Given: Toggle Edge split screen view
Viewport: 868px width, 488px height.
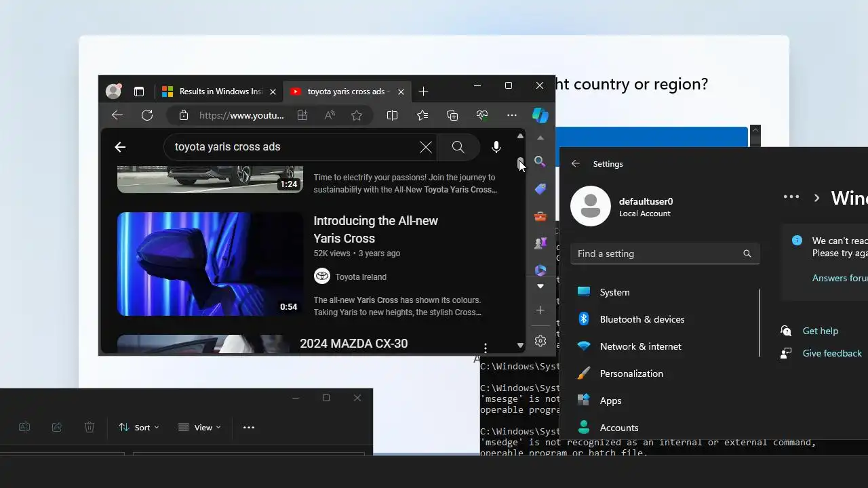Looking at the screenshot, I should [392, 115].
